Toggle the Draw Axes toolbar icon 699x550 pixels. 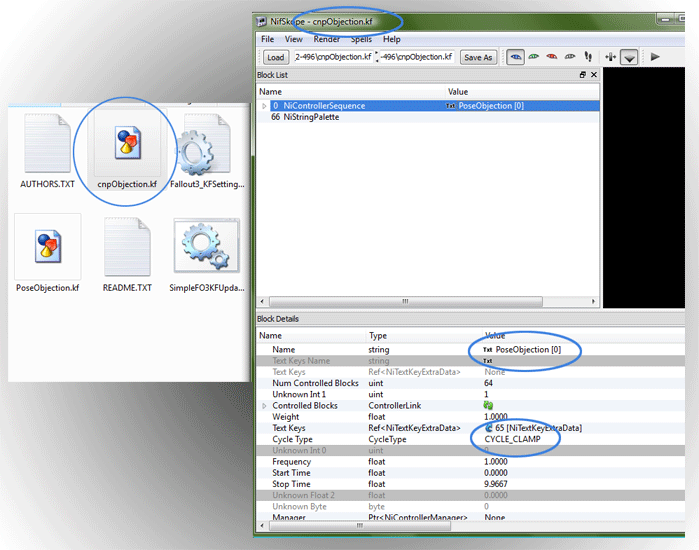tap(610, 57)
